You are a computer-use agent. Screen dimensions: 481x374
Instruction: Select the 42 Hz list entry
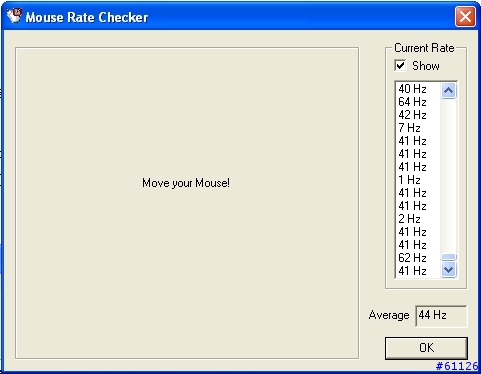(x=418, y=115)
